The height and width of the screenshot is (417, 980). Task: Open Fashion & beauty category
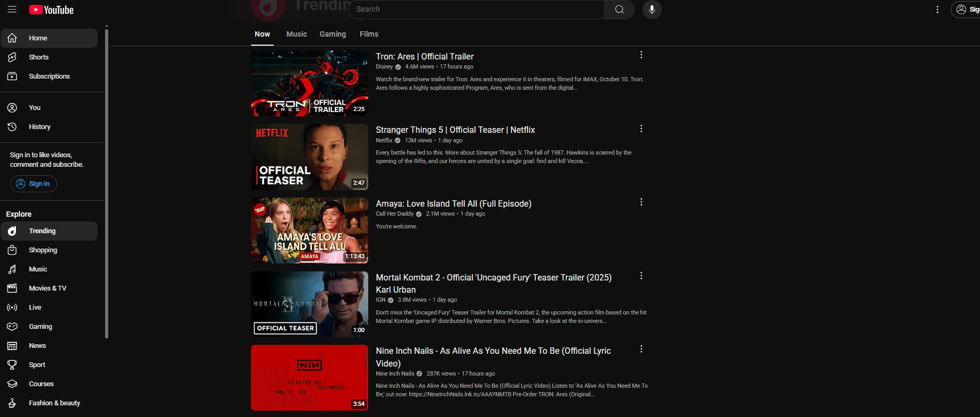click(49, 403)
